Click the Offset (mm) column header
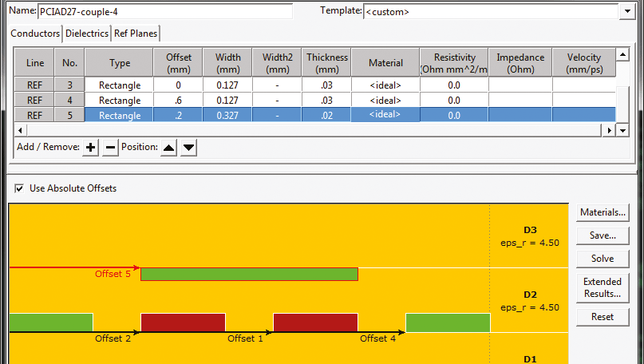Viewport: 644px width, 364px height. [x=178, y=62]
